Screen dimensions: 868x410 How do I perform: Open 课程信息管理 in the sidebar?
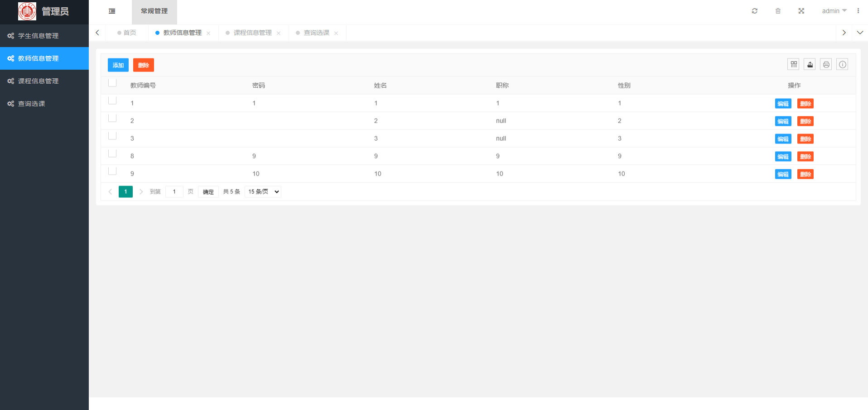point(44,81)
